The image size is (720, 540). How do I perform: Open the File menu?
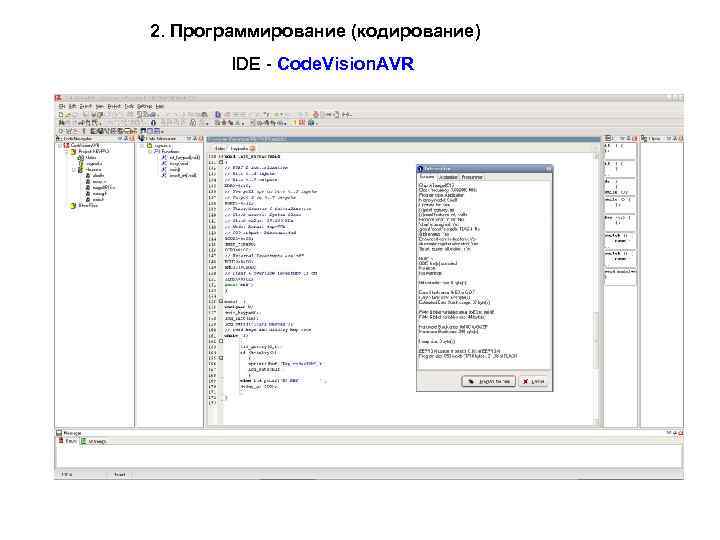point(62,107)
